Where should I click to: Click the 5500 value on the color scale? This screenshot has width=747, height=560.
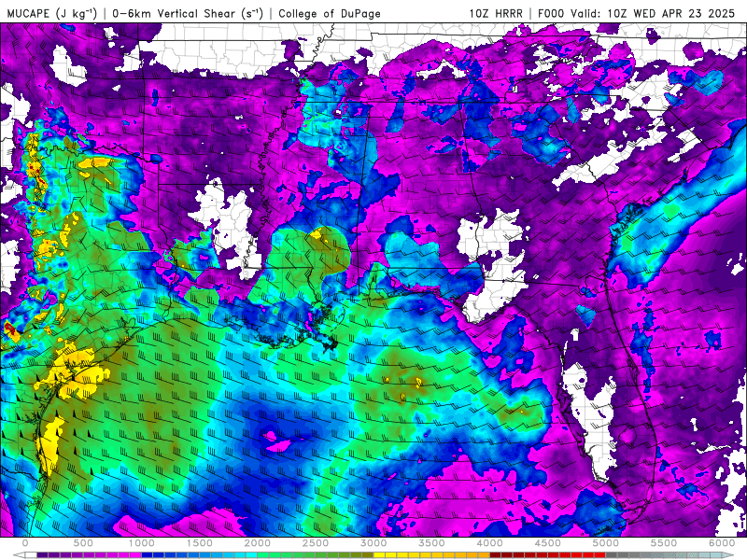tap(664, 543)
